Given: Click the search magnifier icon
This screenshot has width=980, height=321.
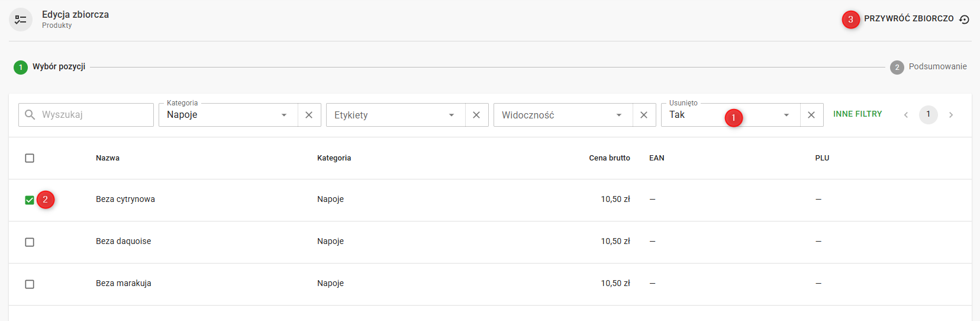Looking at the screenshot, I should point(30,115).
